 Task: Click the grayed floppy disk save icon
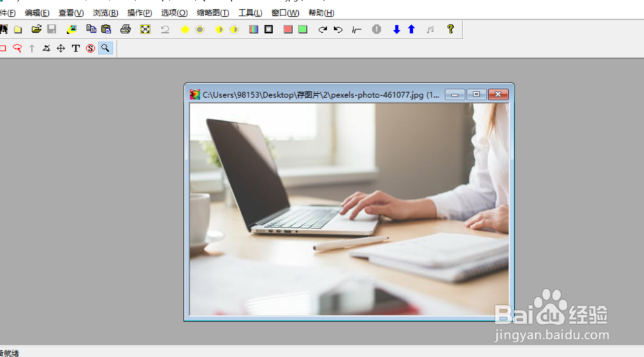coord(52,29)
